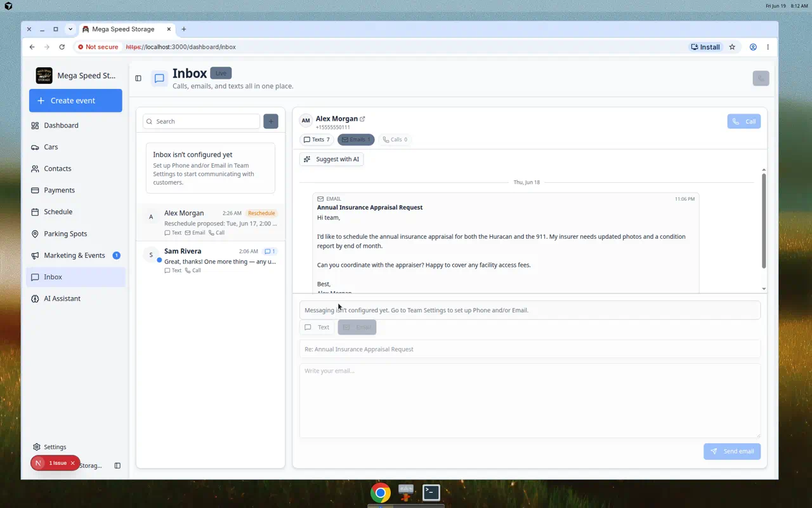The width and height of the screenshot is (812, 508).
Task: Open Alex Morgan conversation in list
Action: click(x=211, y=222)
